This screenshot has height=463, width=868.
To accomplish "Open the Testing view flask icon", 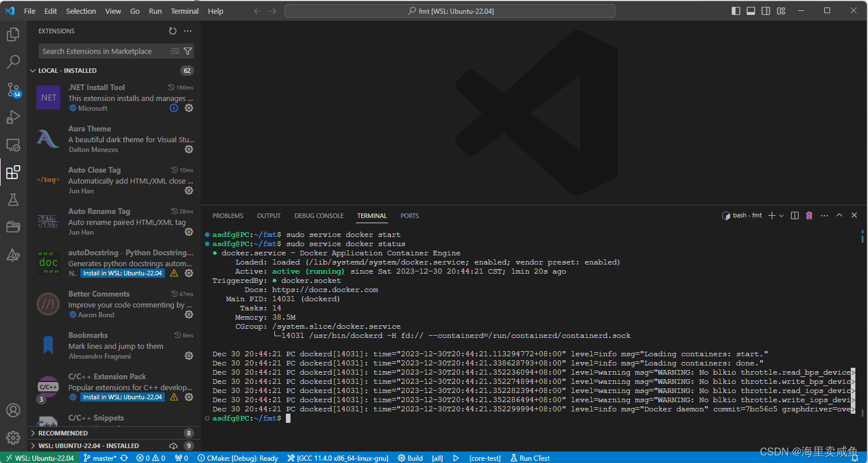I will click(x=13, y=199).
